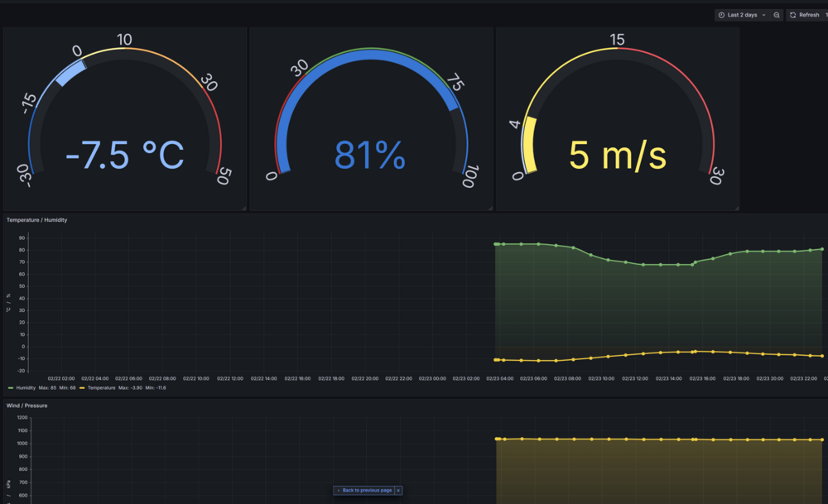Click the temperature gauge panel resize handle

point(244,209)
